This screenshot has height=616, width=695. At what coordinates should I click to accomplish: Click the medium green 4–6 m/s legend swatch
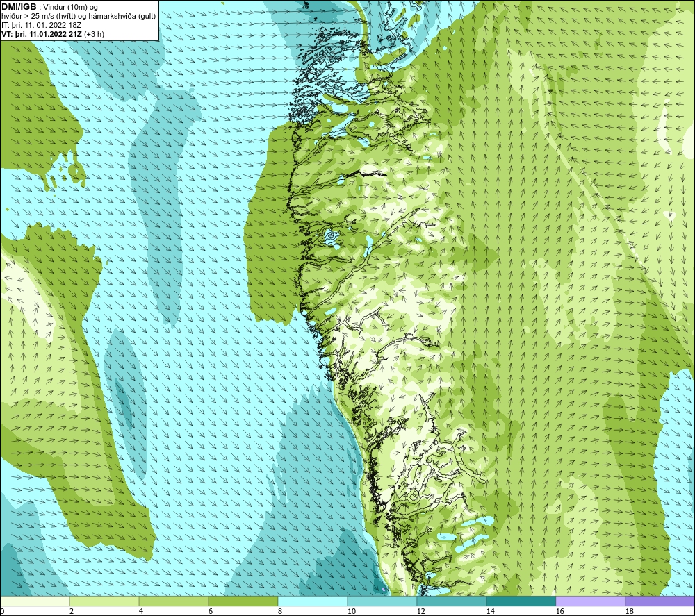click(174, 601)
